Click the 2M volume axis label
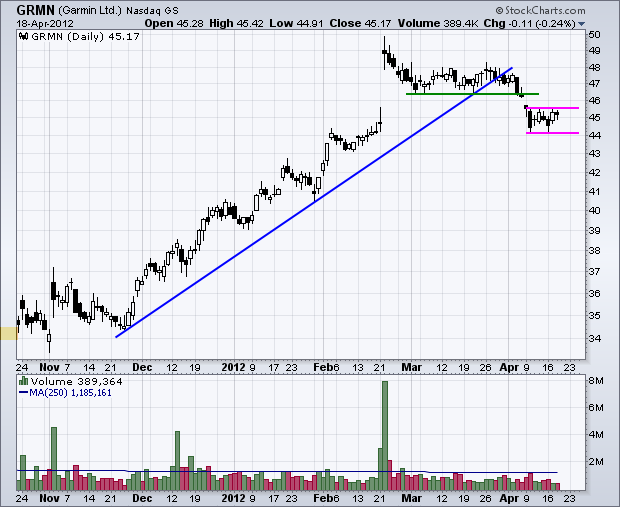 [596, 462]
